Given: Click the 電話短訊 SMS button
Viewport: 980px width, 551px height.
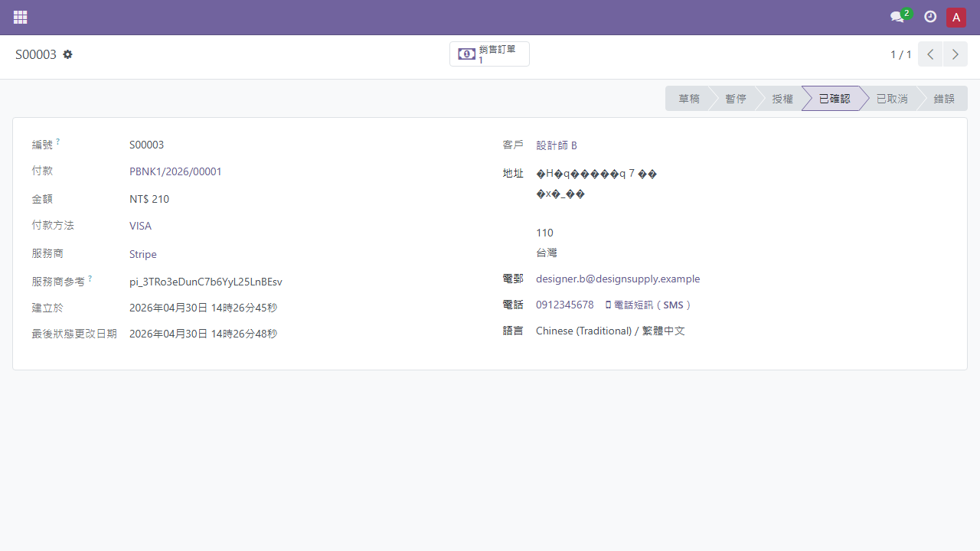Looking at the screenshot, I should coord(648,305).
